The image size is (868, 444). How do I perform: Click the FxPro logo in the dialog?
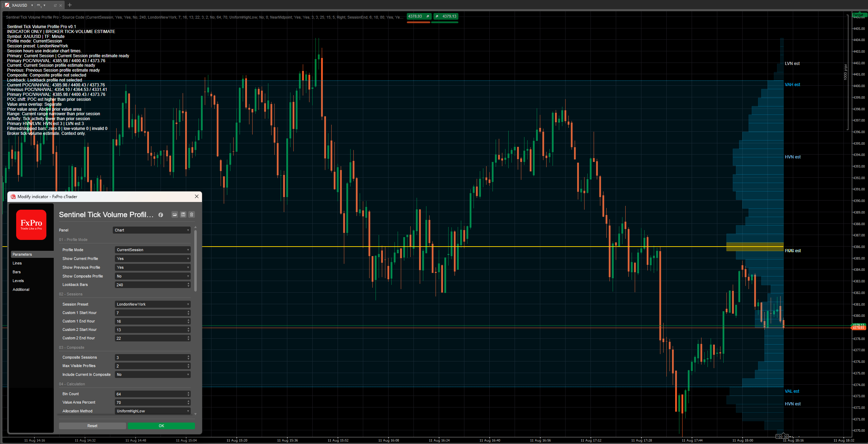(31, 225)
